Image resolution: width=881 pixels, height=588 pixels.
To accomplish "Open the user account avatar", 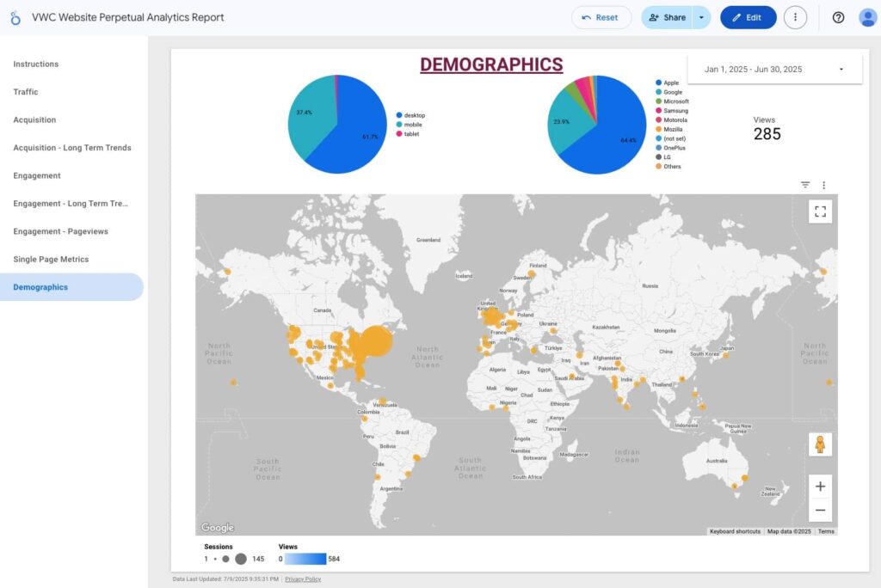I will coord(867,17).
